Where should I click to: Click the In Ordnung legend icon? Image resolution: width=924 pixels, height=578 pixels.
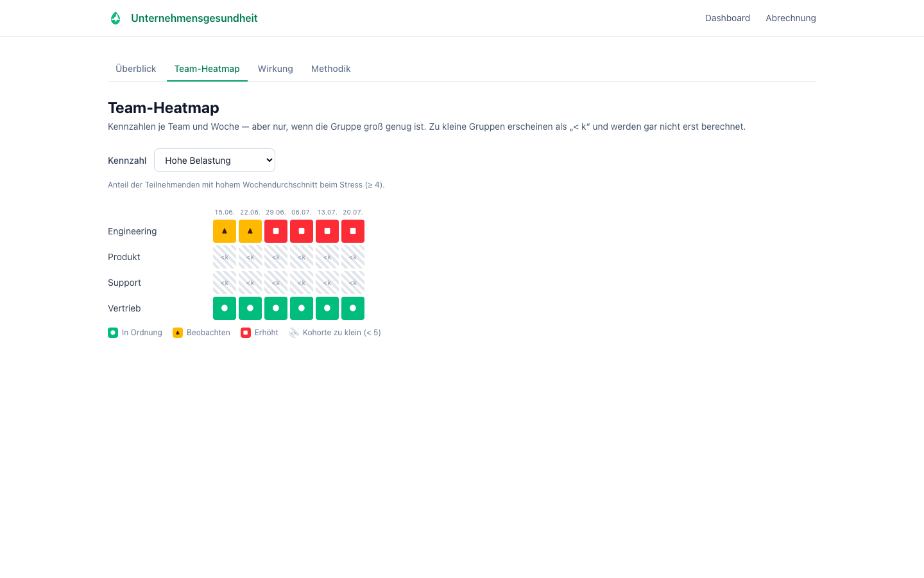pos(113,333)
